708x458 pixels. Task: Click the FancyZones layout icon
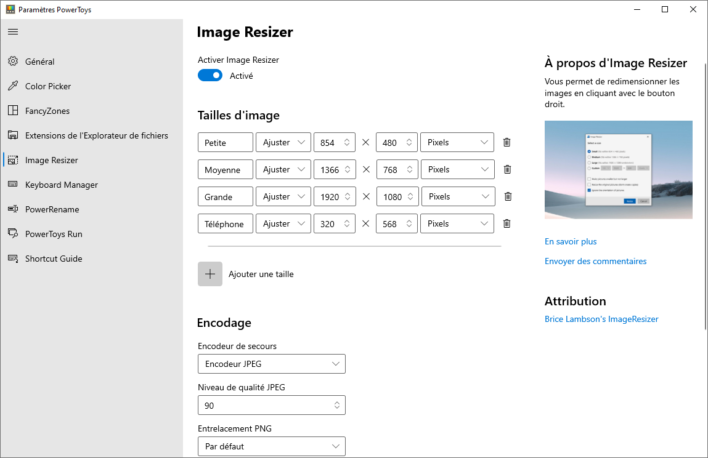point(13,110)
